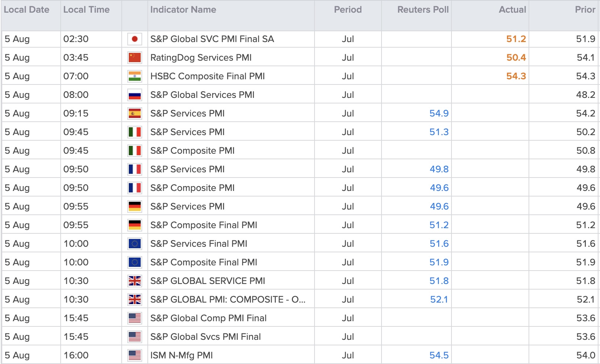The width and height of the screenshot is (600, 364).
Task: Select the US flag beside S&P Global Comp PMI Final
Action: [x=134, y=318]
